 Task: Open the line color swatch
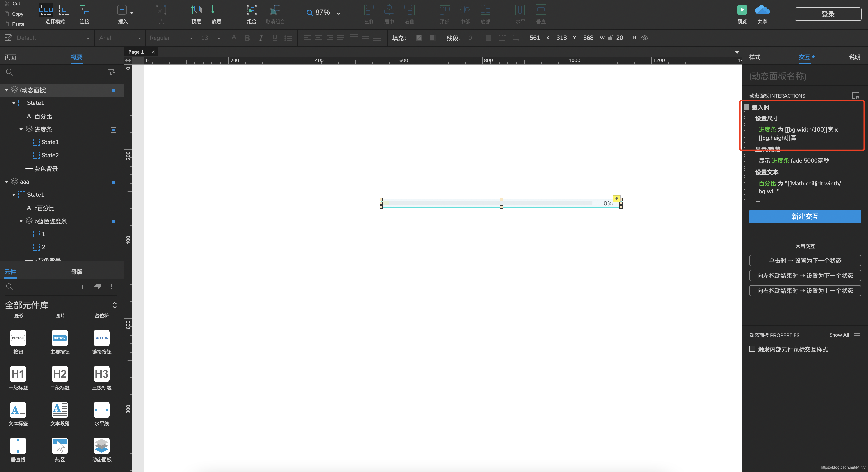coord(488,38)
